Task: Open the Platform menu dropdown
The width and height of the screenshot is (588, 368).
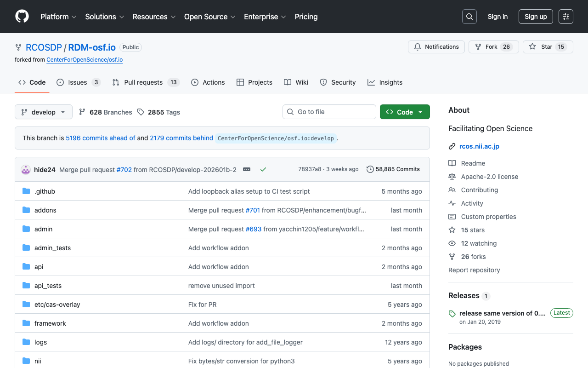Action: click(x=58, y=17)
